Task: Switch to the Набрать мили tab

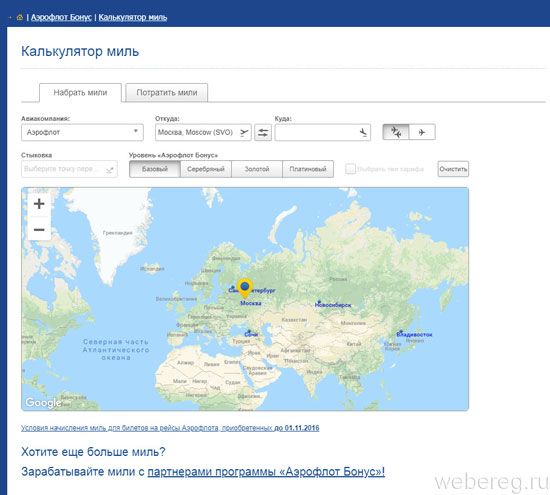Action: pos(80,93)
